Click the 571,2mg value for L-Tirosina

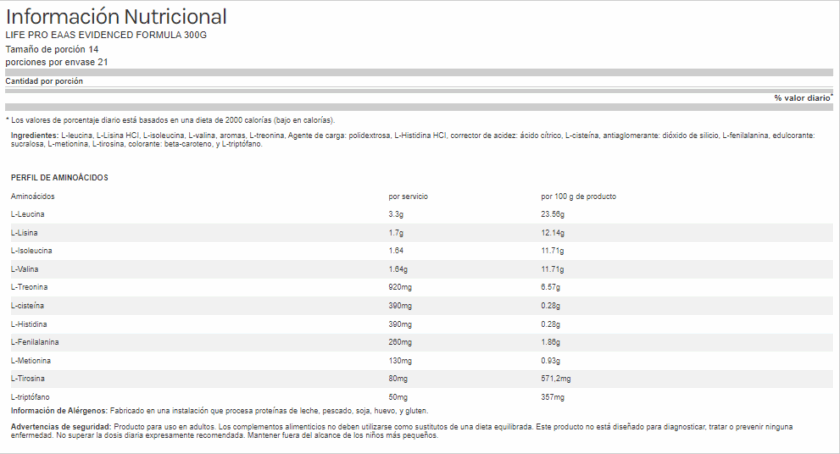[x=556, y=379]
